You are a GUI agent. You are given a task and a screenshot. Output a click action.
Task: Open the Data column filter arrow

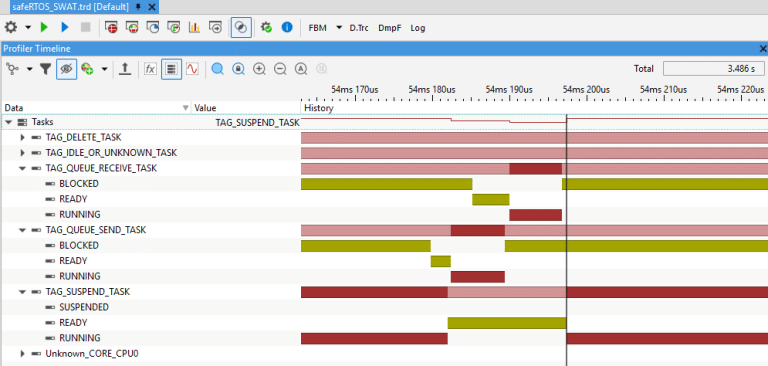coord(185,108)
